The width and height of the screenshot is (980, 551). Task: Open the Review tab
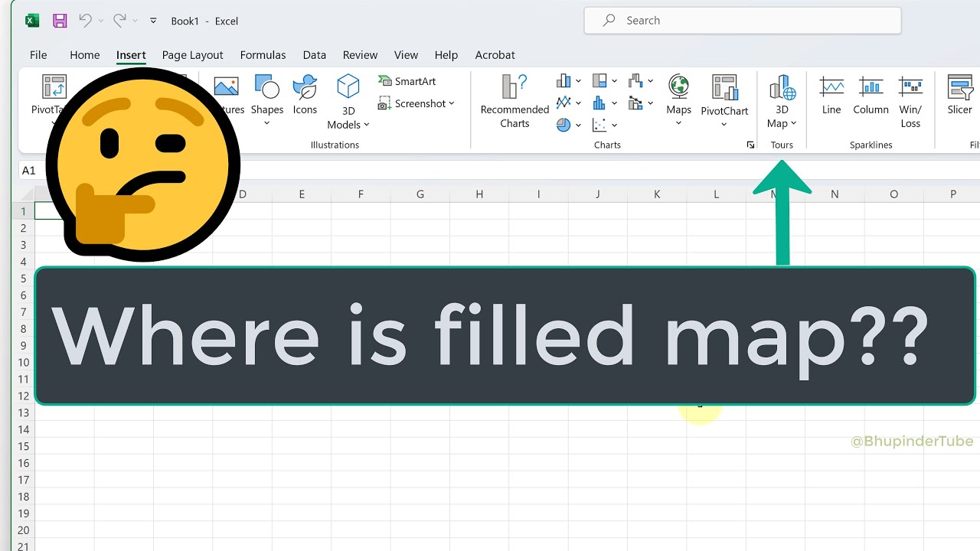point(360,55)
